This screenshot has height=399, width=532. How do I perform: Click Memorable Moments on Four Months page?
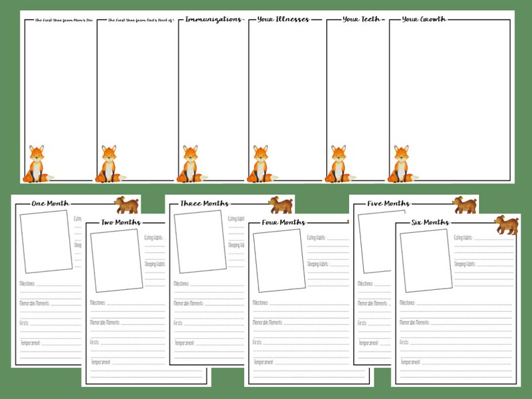coord(268,323)
